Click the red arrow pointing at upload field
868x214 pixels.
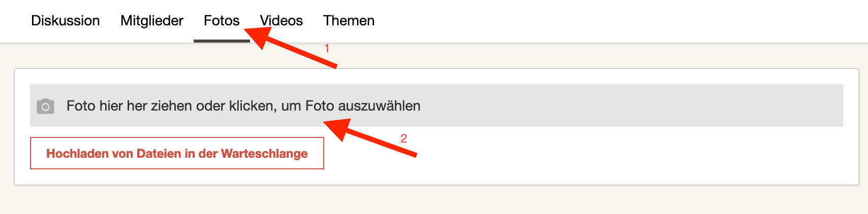(x=376, y=139)
